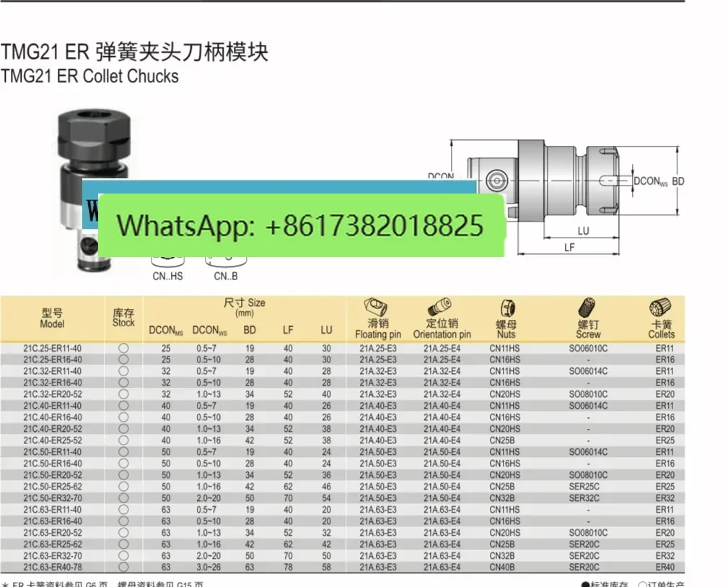728x587 pixels.
Task: Click the BD size column header
Action: (x=250, y=330)
